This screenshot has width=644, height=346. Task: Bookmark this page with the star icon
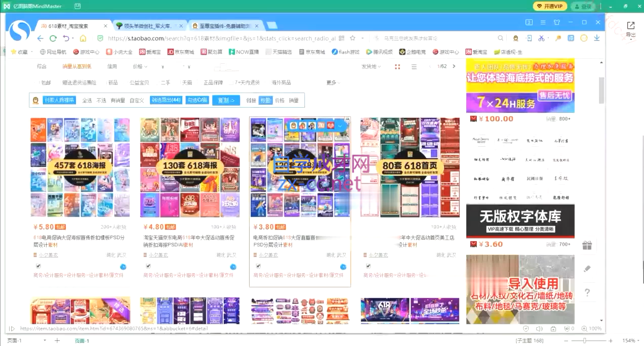click(x=352, y=38)
